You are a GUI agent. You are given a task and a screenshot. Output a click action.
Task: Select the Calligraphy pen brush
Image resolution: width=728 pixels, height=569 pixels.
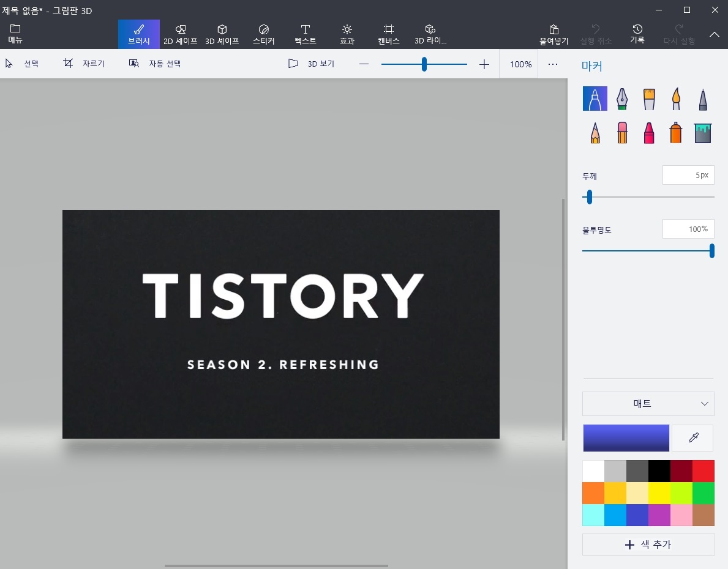pyautogui.click(x=622, y=99)
